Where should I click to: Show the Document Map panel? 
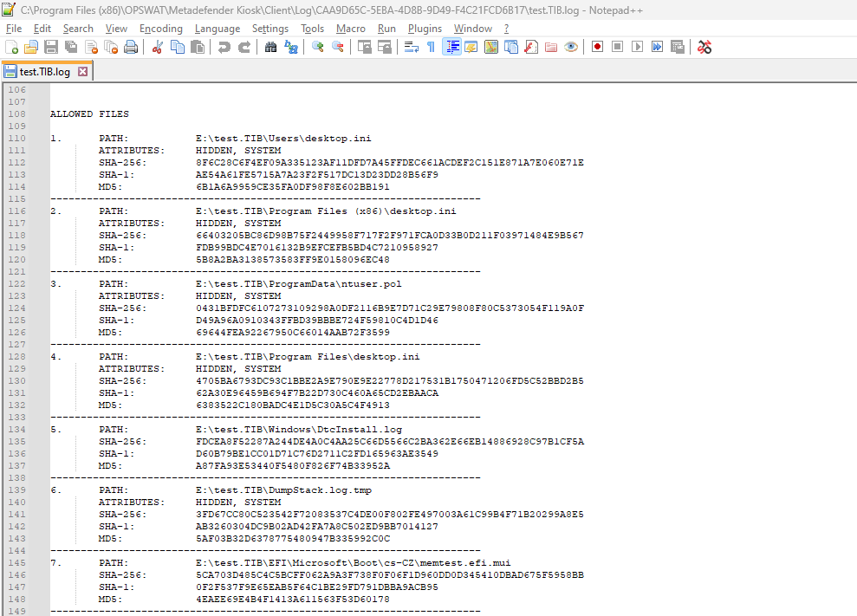click(x=491, y=47)
